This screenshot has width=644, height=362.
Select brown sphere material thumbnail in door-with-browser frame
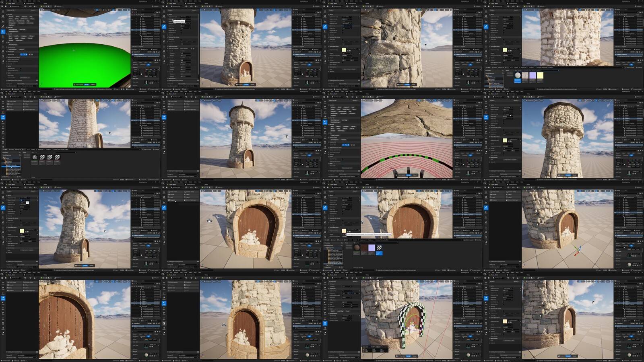(x=357, y=248)
